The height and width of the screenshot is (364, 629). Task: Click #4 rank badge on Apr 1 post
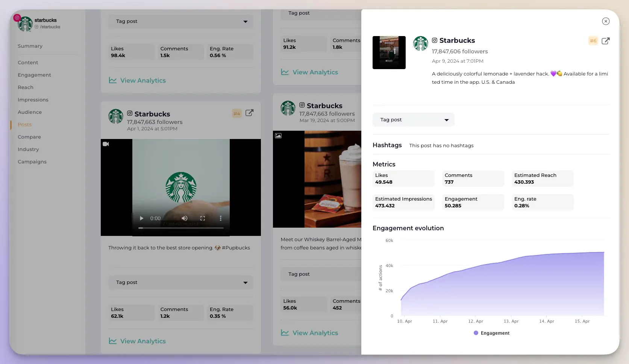pyautogui.click(x=237, y=113)
